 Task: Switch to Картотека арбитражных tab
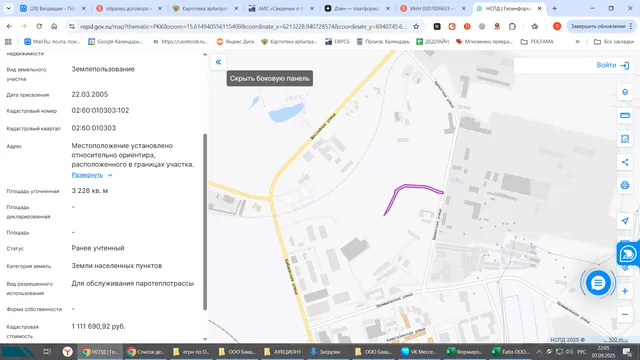204,8
